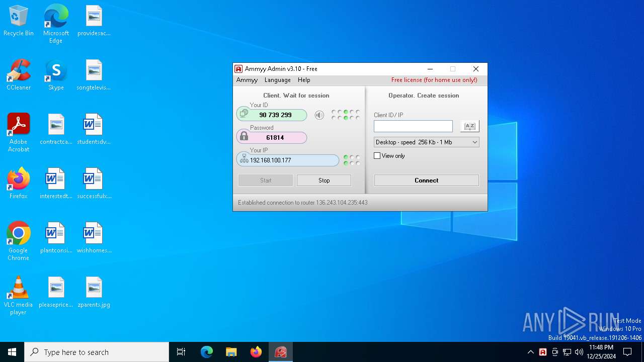Select the Google Chrome desktop shortcut
Image resolution: width=644 pixels, height=362 pixels.
coord(19,241)
